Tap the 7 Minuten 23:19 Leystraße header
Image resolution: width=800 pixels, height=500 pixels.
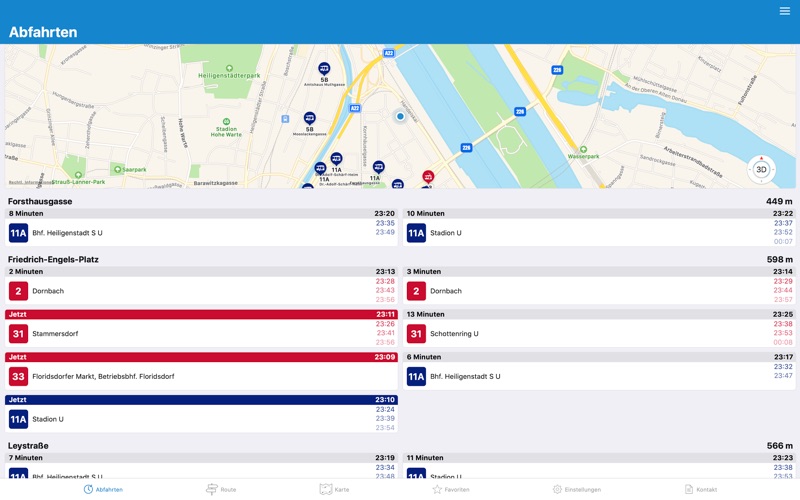point(201,458)
